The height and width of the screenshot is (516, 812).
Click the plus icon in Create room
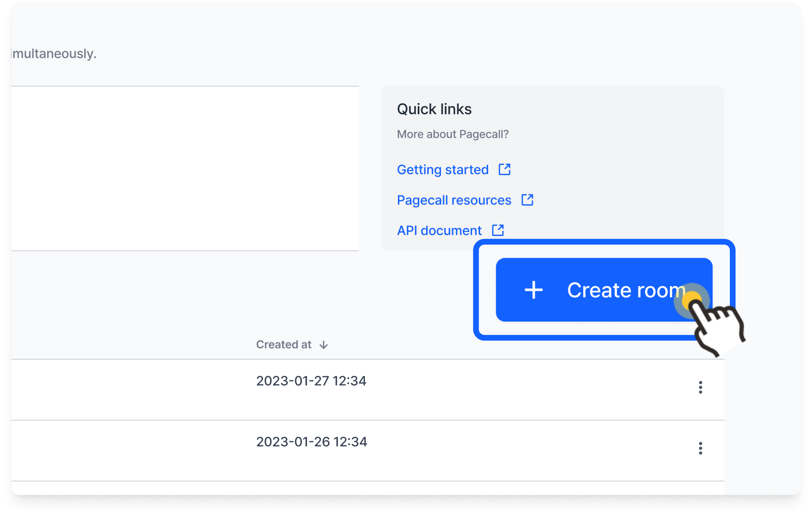click(533, 290)
